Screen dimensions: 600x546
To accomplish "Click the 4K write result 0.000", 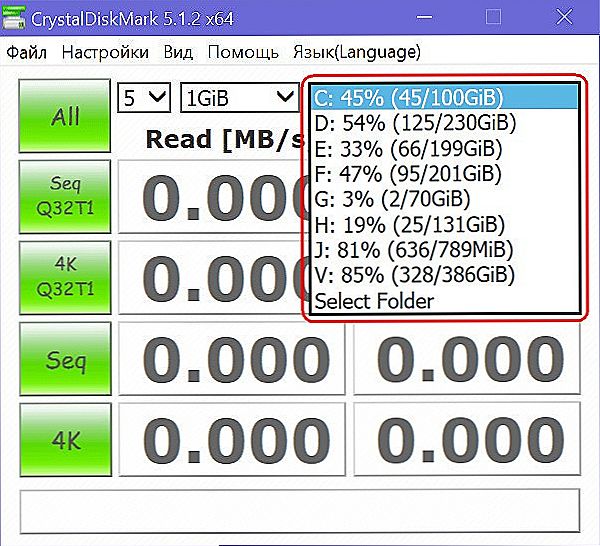I will tap(467, 440).
